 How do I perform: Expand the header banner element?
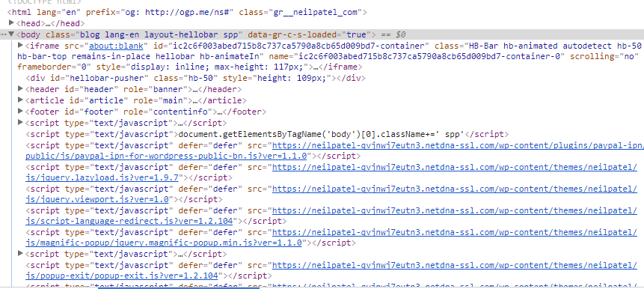20,89
